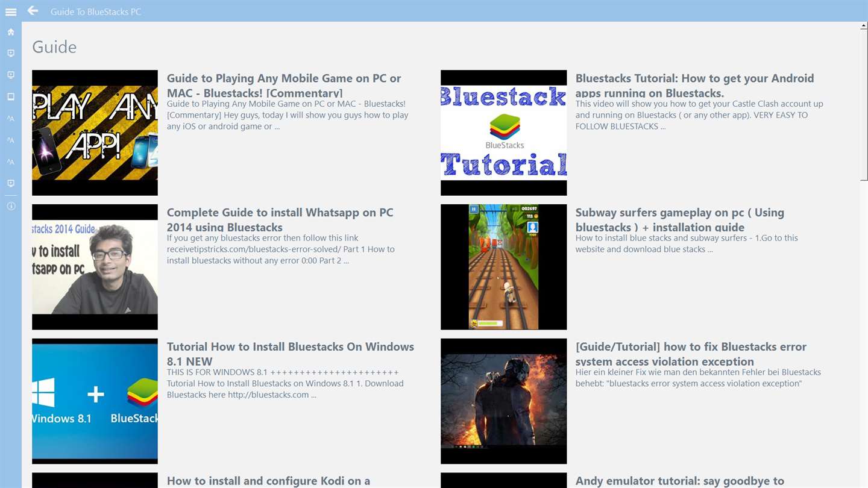Select the video icon directly below Home
Screen dimensions: 868x488
[11, 54]
